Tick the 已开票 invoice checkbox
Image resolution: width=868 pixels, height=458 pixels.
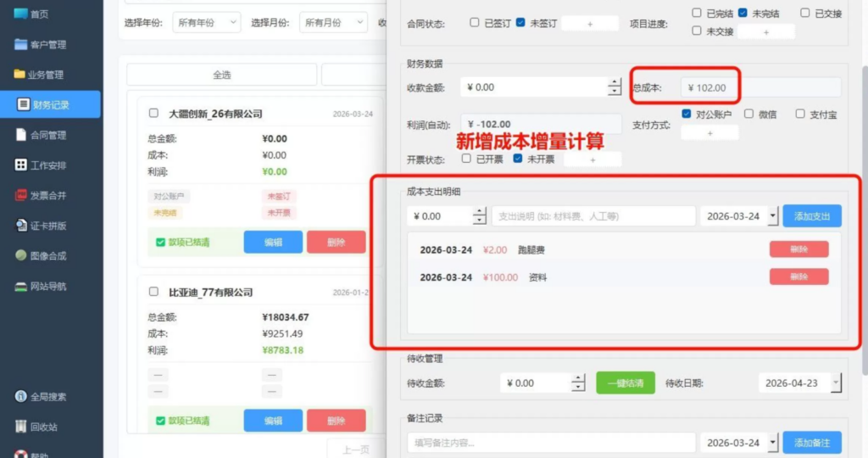coord(466,159)
